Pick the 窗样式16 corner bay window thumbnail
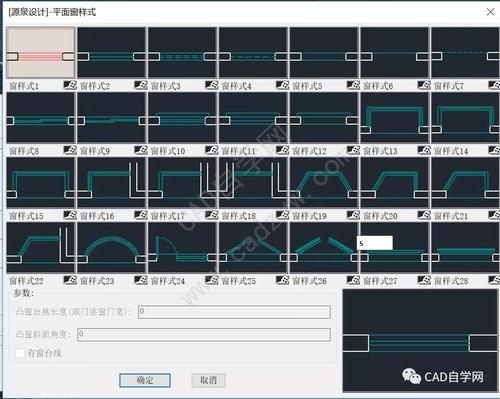The height and width of the screenshot is (399, 500). tap(112, 183)
